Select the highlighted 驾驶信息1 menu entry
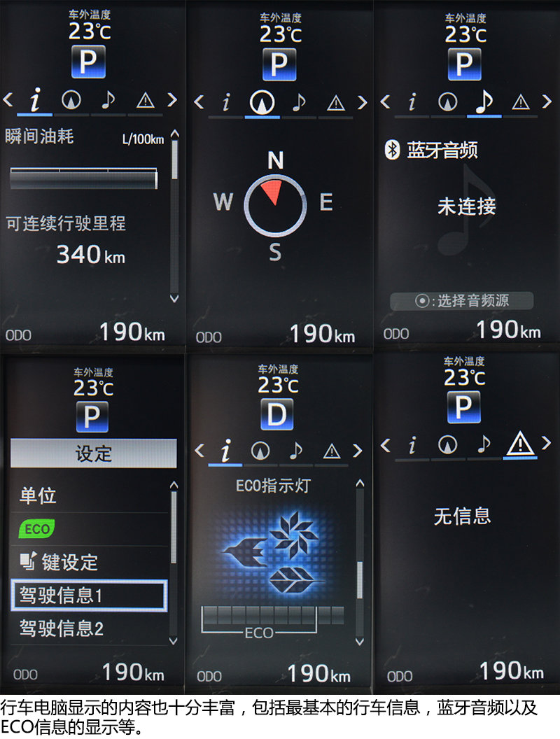The height and width of the screenshot is (739, 560). click(x=89, y=596)
